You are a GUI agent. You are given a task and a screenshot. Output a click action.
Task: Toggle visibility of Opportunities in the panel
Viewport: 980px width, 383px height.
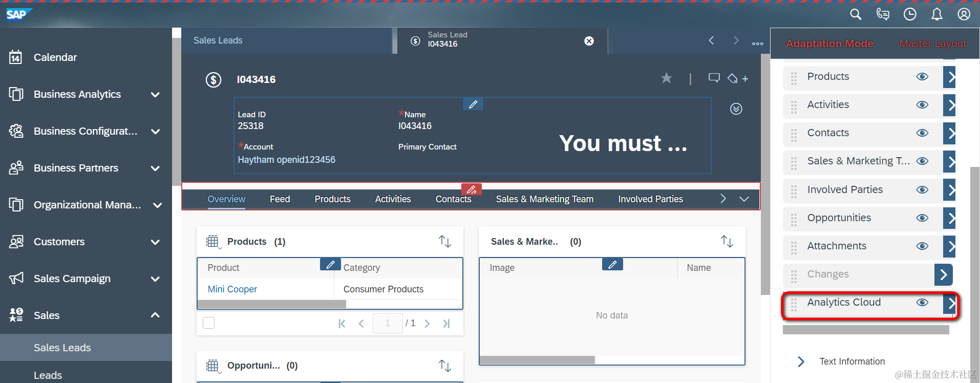click(x=922, y=218)
